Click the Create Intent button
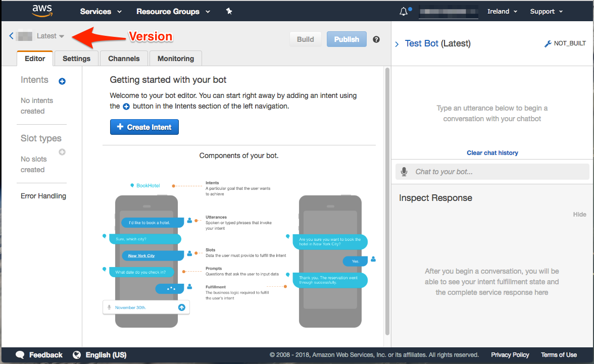594x364 pixels. click(x=144, y=127)
